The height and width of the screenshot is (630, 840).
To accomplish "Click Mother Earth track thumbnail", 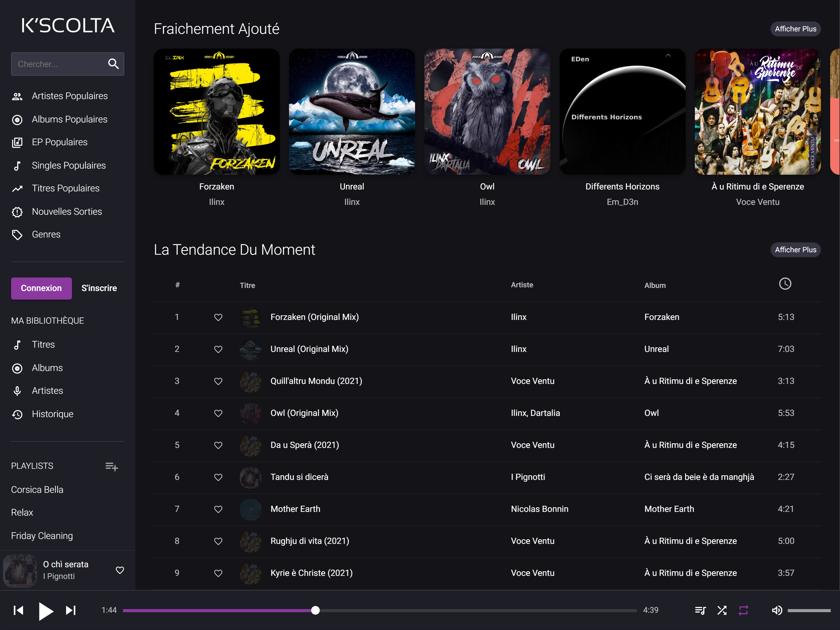I will pyautogui.click(x=251, y=509).
